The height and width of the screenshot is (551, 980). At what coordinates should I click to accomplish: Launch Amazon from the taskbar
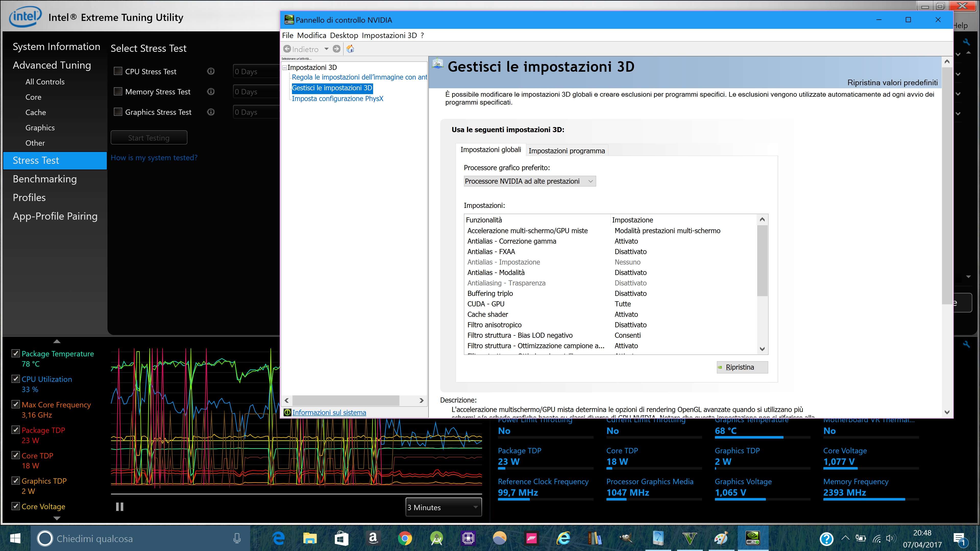click(x=373, y=539)
